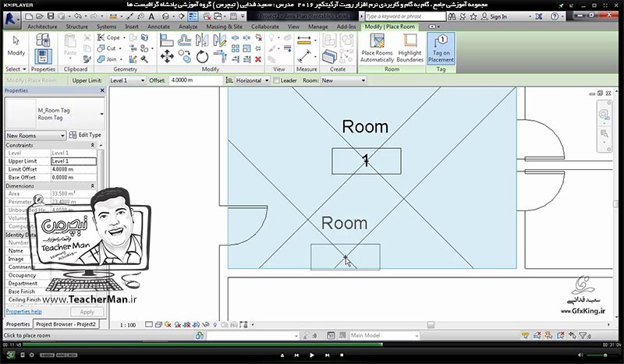Click the Aligned Dimension measure icon
The image size is (624, 364).
coord(303,40)
